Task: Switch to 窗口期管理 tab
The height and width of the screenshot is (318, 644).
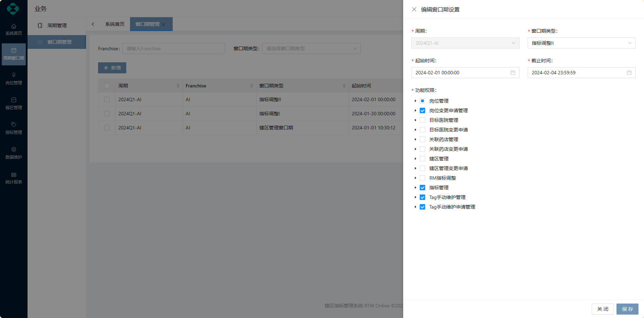Action: [148, 24]
